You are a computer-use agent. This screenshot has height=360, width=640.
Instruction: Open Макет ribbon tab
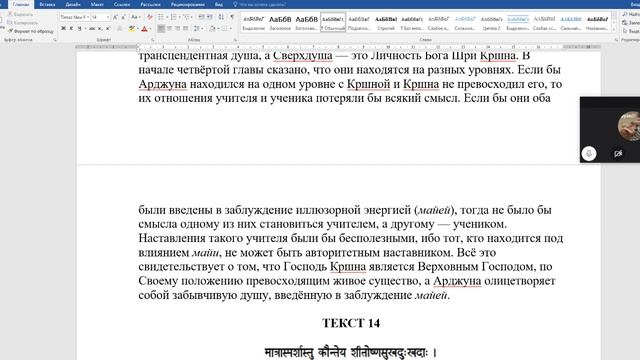tap(97, 4)
